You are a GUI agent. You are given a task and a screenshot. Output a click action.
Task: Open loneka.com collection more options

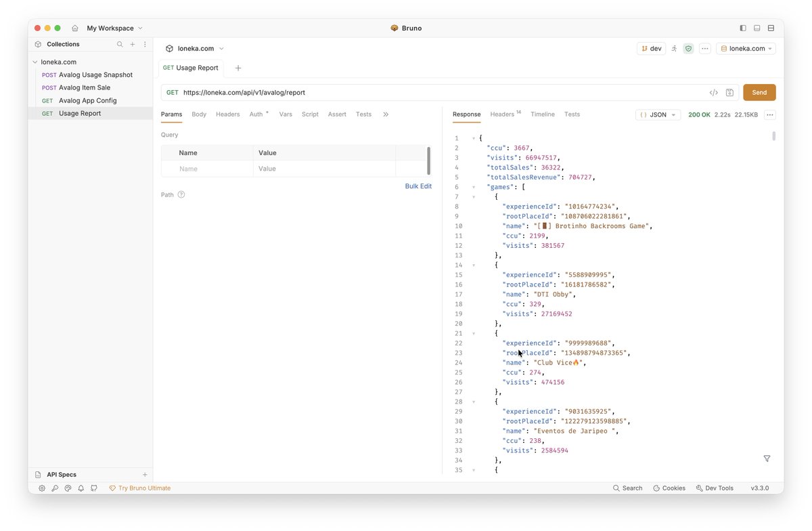pos(705,49)
